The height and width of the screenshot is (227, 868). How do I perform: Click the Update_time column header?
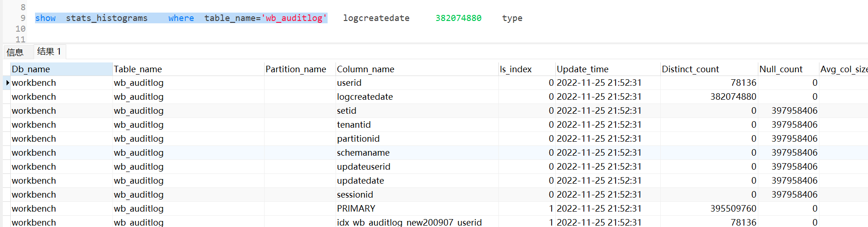[x=582, y=69]
